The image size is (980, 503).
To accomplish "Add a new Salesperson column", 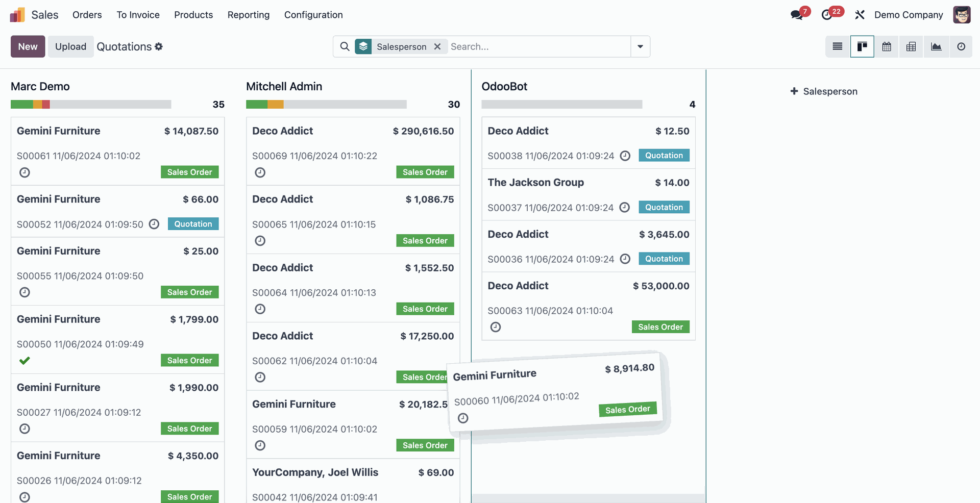I will pos(824,91).
